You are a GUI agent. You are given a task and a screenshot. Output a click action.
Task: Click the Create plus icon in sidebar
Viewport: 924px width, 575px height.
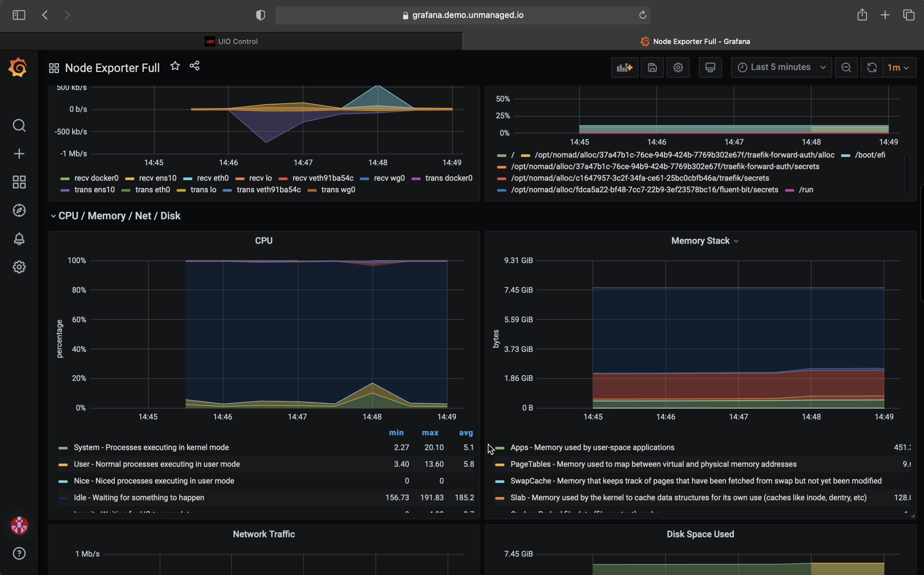tap(19, 154)
